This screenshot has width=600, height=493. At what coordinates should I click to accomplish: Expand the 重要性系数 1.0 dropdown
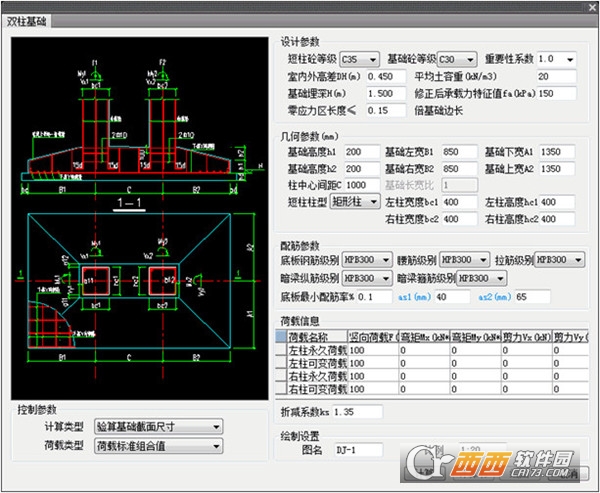point(557,59)
